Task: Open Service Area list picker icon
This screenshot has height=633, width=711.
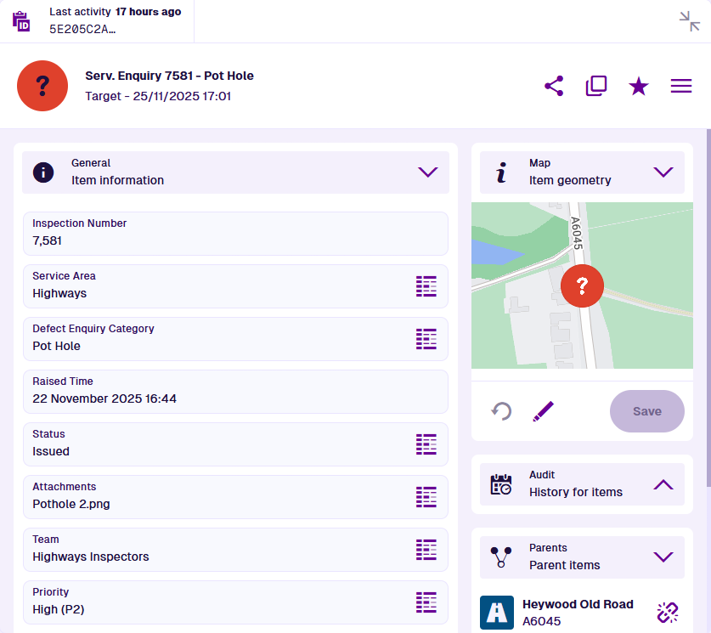Action: pos(427,286)
